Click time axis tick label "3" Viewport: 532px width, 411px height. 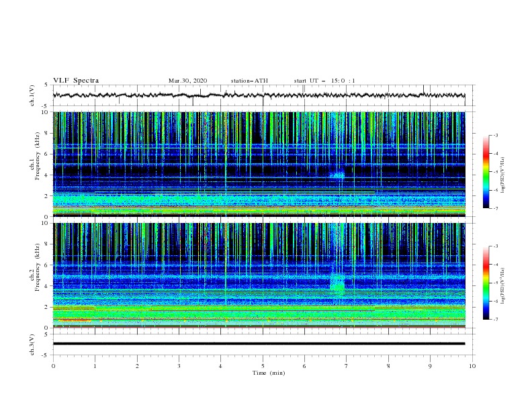(179, 366)
